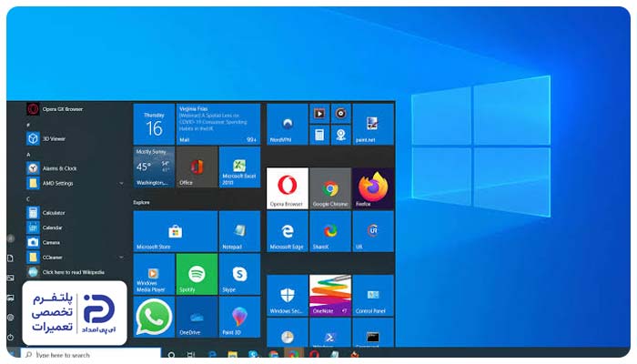
Task: Open the user account avatar on rail
Action: (x=11, y=238)
